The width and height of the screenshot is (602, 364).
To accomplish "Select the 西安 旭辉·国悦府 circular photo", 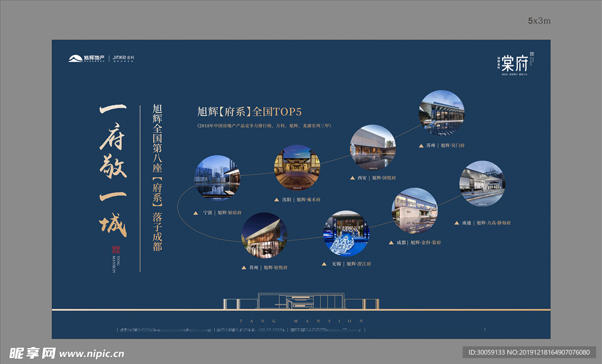I will (x=373, y=147).
